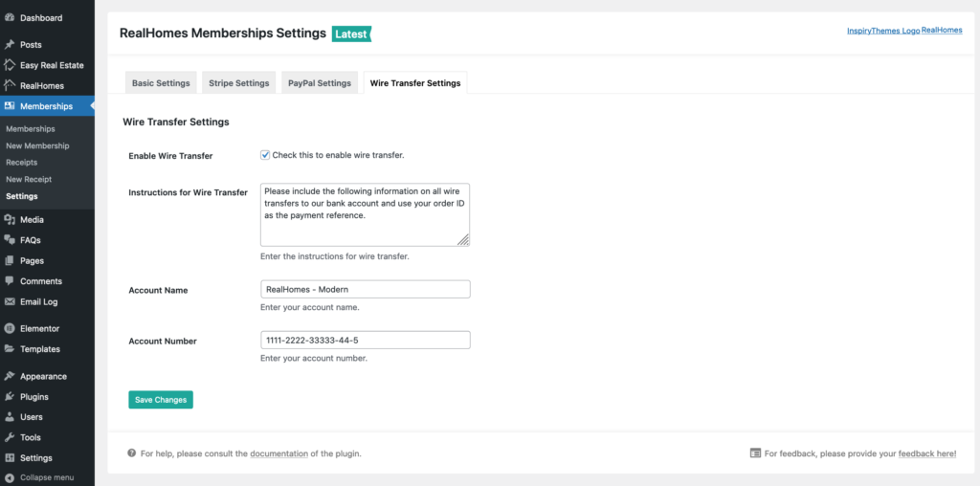The image size is (980, 486).
Task: Click the Comments bubble icon
Action: coord(10,281)
